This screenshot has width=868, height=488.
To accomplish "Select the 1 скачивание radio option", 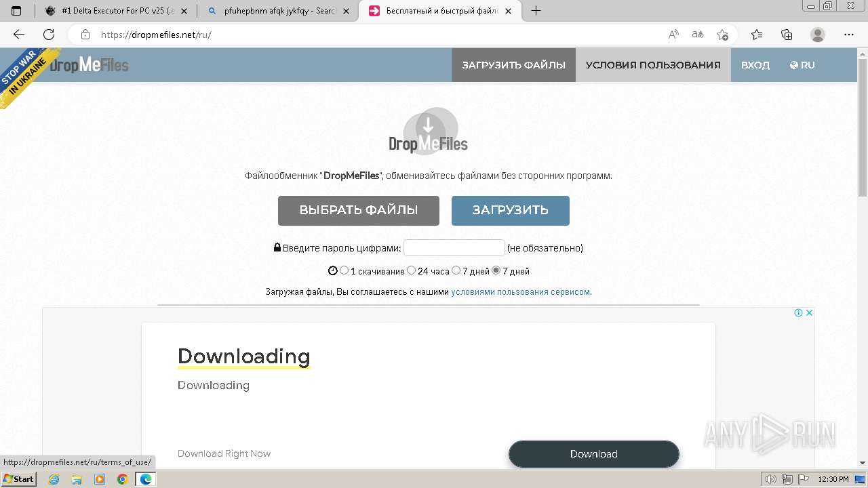I will click(x=344, y=270).
